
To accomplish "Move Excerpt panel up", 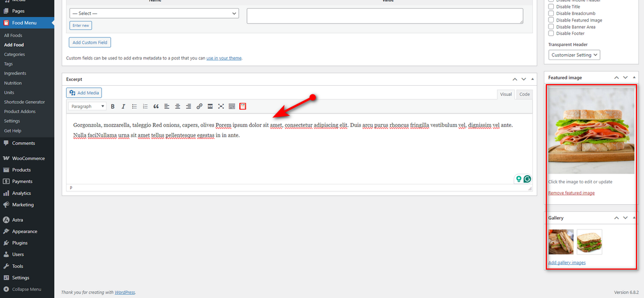I will pos(515,79).
